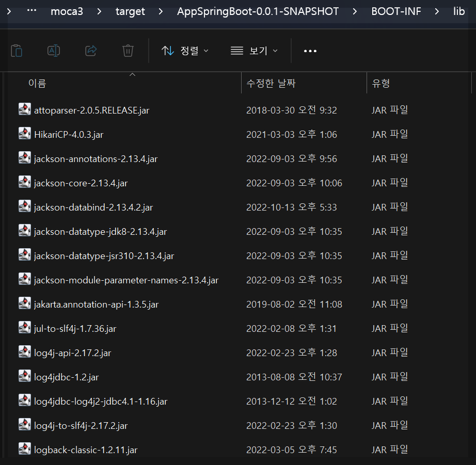The image size is (476, 465).
Task: Click lib in the breadcrumb
Action: (459, 11)
